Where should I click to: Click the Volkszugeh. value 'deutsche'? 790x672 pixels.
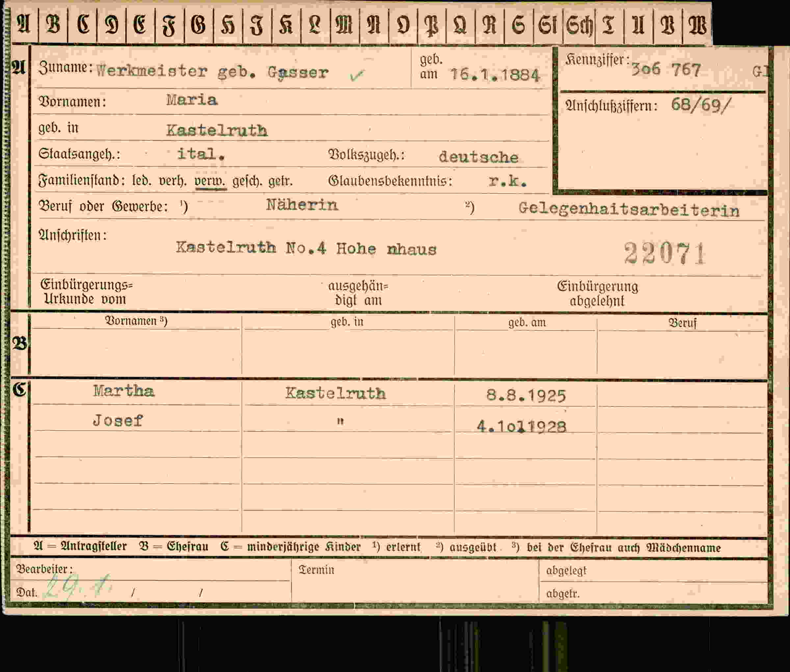click(478, 157)
